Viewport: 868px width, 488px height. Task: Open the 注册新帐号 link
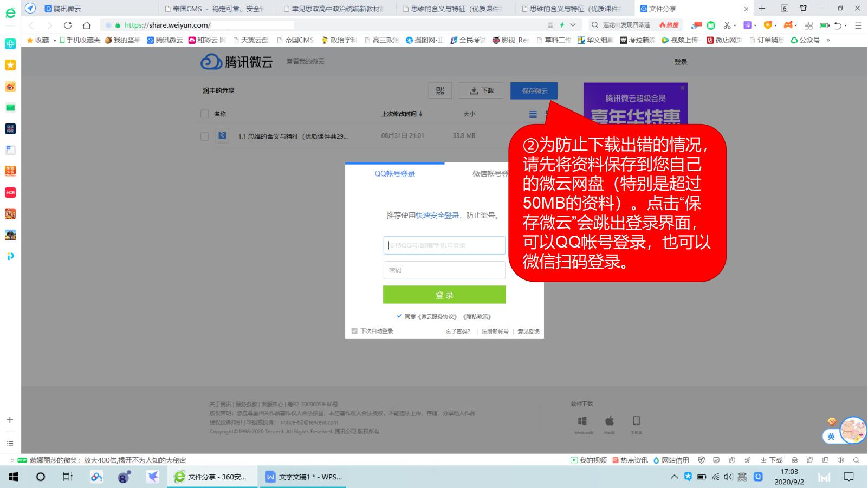tap(495, 331)
